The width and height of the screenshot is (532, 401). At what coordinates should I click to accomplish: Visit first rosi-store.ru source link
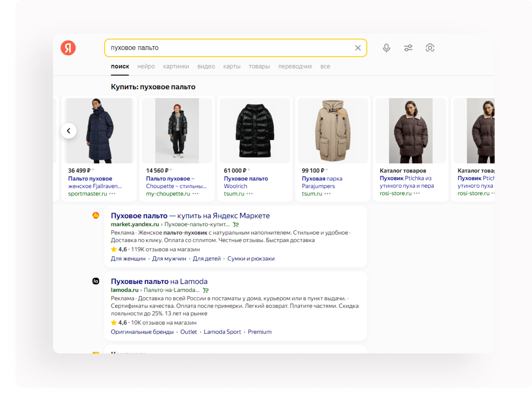(x=395, y=193)
